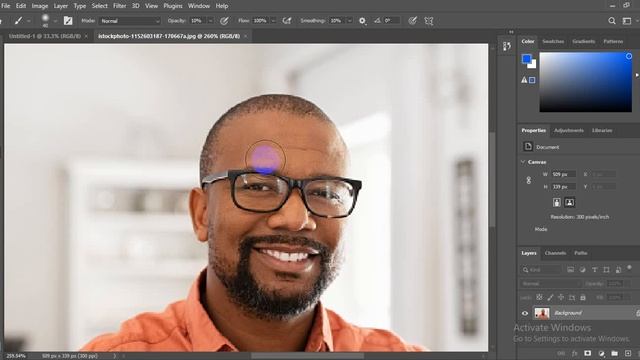Open the workspace switcher icon
The image size is (640, 360).
pos(627,21)
